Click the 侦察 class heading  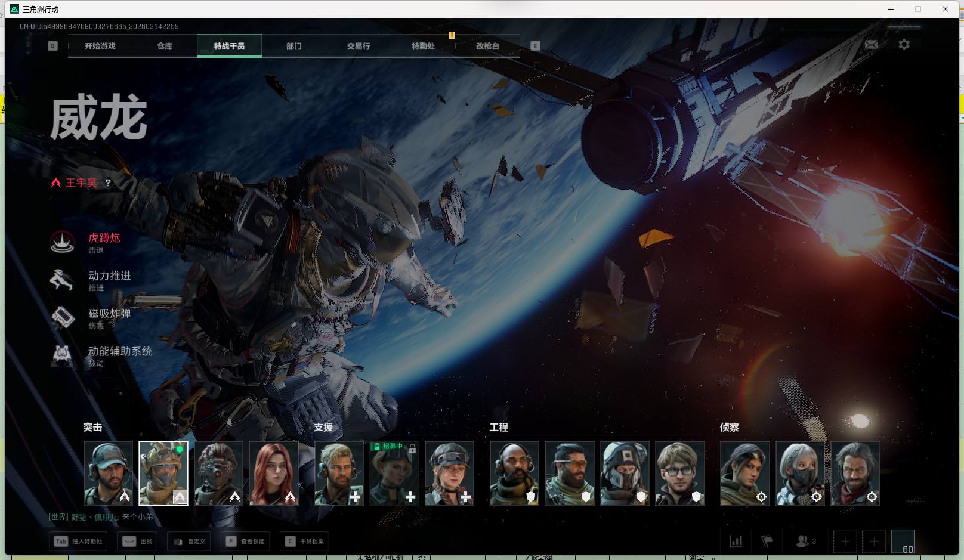730,427
